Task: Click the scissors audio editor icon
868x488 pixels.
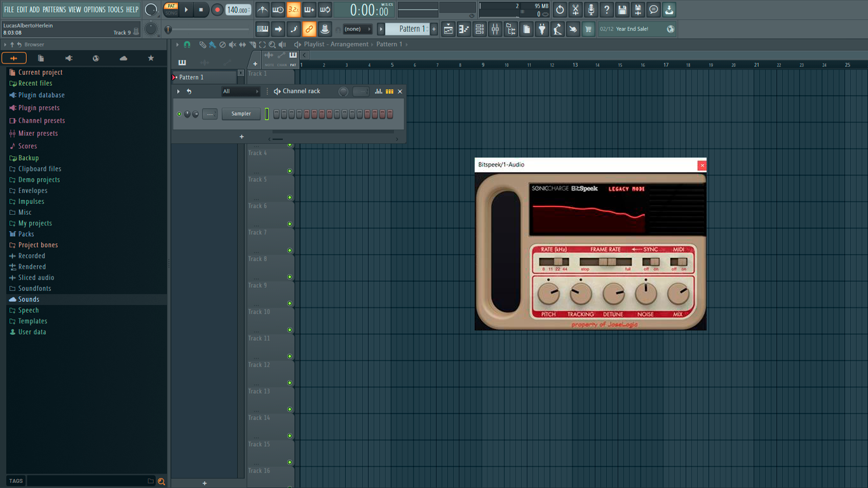Action: (x=575, y=10)
